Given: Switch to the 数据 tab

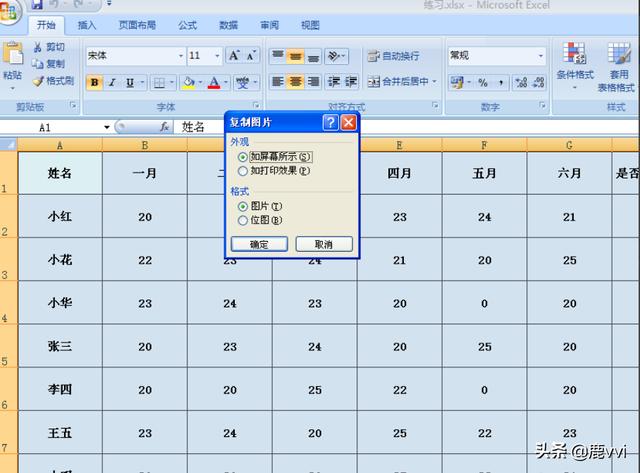Looking at the screenshot, I should pos(229,25).
